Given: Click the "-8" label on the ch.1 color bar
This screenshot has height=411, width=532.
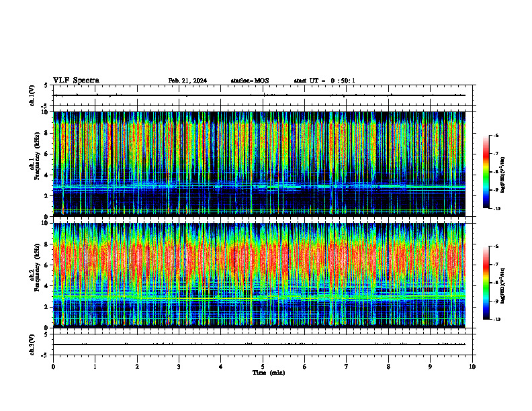Looking at the screenshot, I should coord(496,172).
